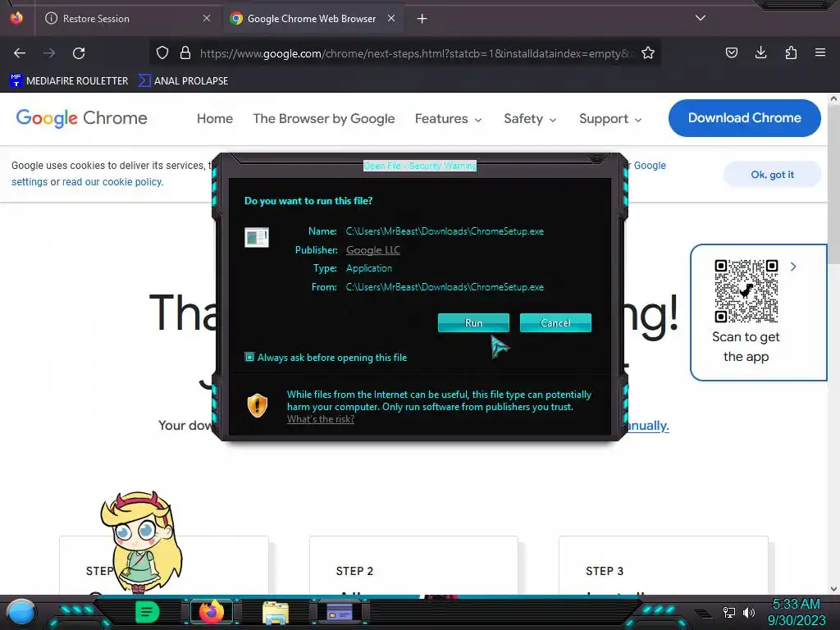The height and width of the screenshot is (630, 840).
Task: Click the taskbar clock 5:33 AM
Action: click(x=796, y=605)
